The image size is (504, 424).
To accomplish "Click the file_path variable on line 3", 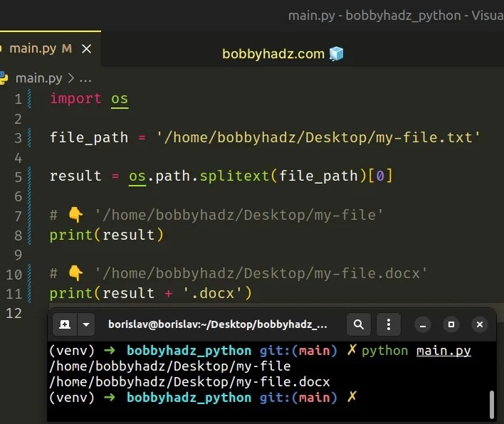I will [89, 137].
